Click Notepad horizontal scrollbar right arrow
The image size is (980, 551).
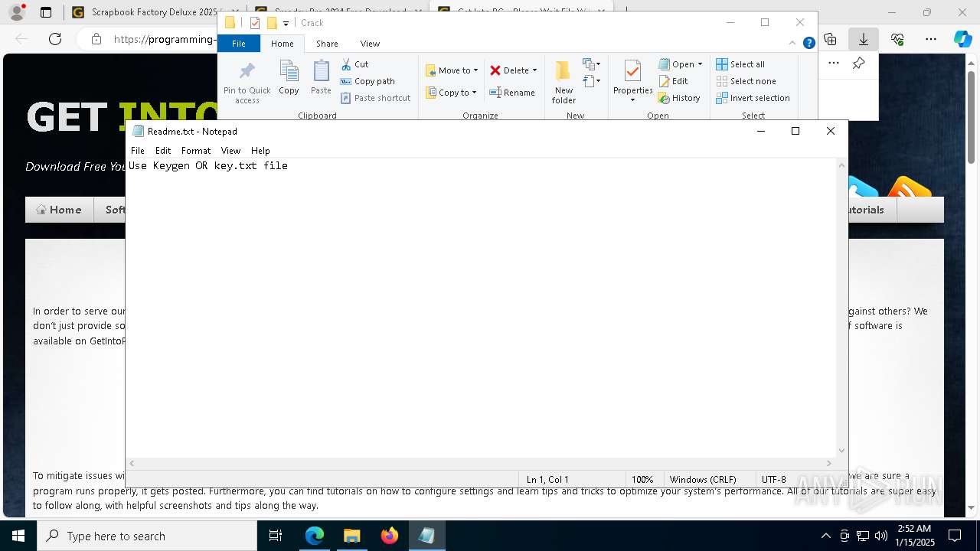tap(828, 463)
